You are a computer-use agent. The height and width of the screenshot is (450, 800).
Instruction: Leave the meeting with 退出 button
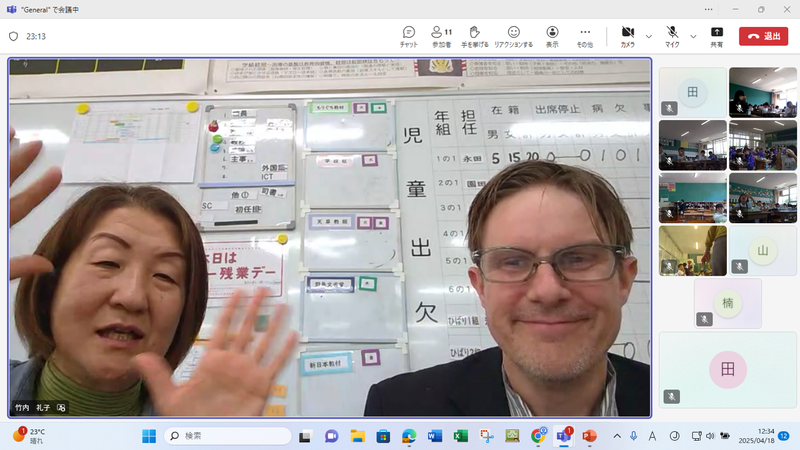(763, 36)
